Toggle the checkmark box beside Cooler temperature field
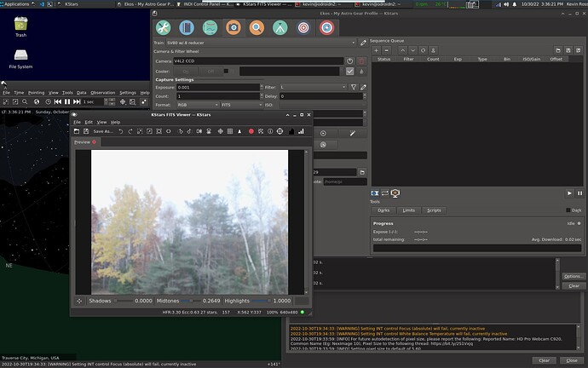This screenshot has height=368, width=588. (x=349, y=72)
